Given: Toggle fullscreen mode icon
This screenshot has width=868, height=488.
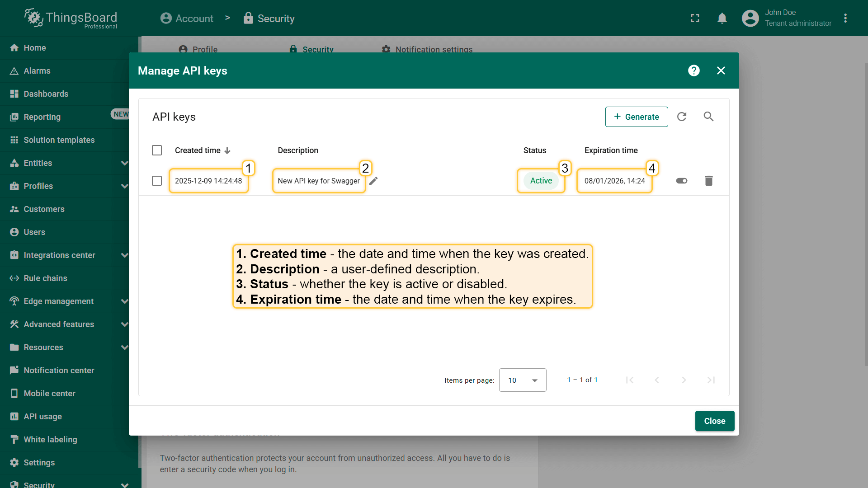Looking at the screenshot, I should 695,19.
